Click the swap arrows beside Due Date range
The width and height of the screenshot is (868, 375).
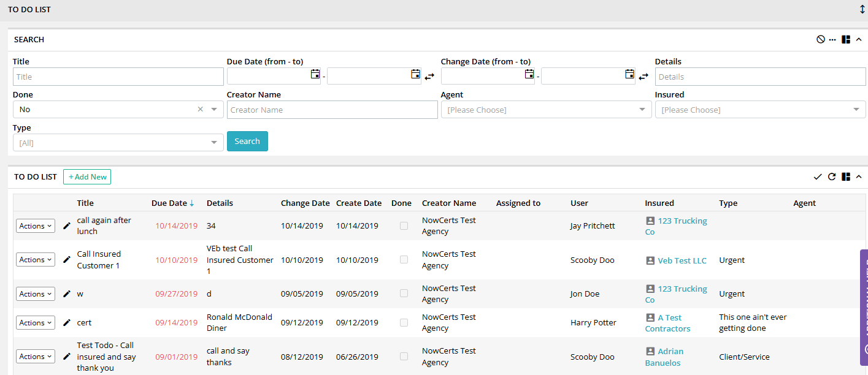[x=429, y=77]
